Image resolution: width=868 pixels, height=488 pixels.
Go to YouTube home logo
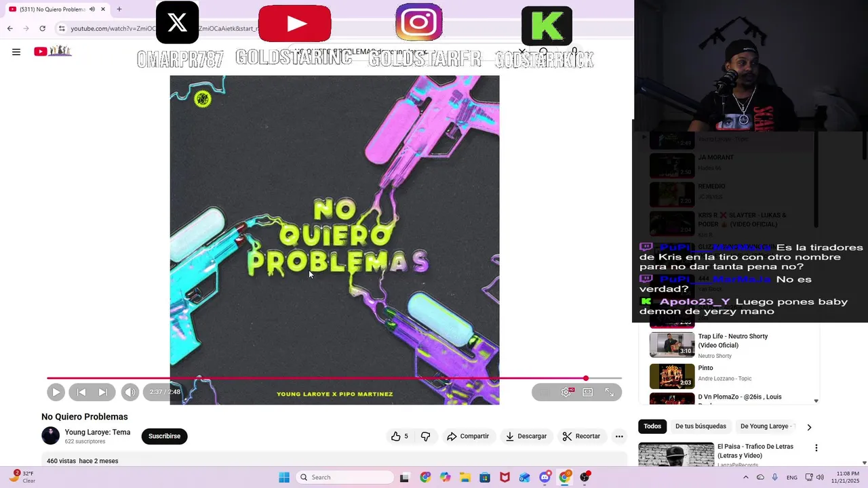pyautogui.click(x=53, y=51)
